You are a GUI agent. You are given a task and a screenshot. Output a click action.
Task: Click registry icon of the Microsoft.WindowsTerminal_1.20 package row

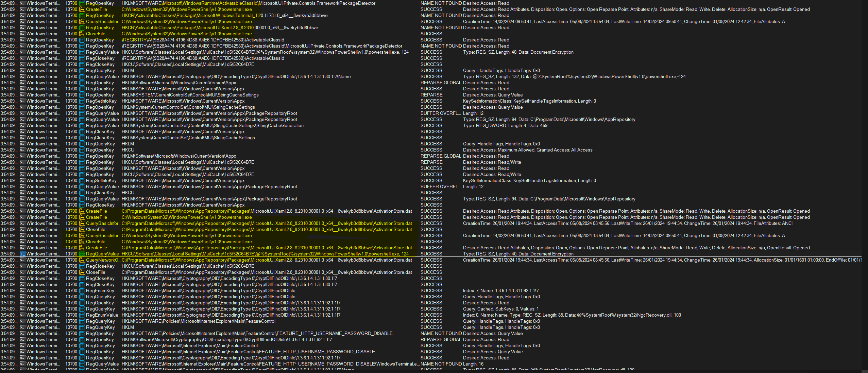[x=82, y=15]
